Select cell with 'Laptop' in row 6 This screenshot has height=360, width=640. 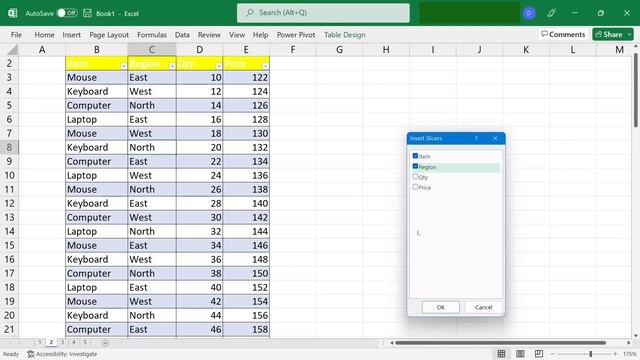[x=96, y=119]
